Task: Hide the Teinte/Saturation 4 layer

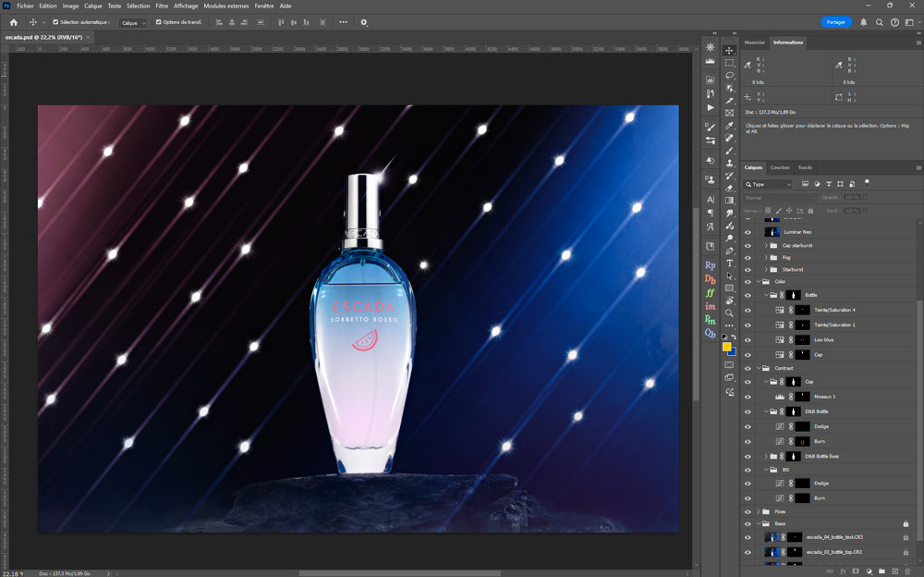Action: coord(748,311)
